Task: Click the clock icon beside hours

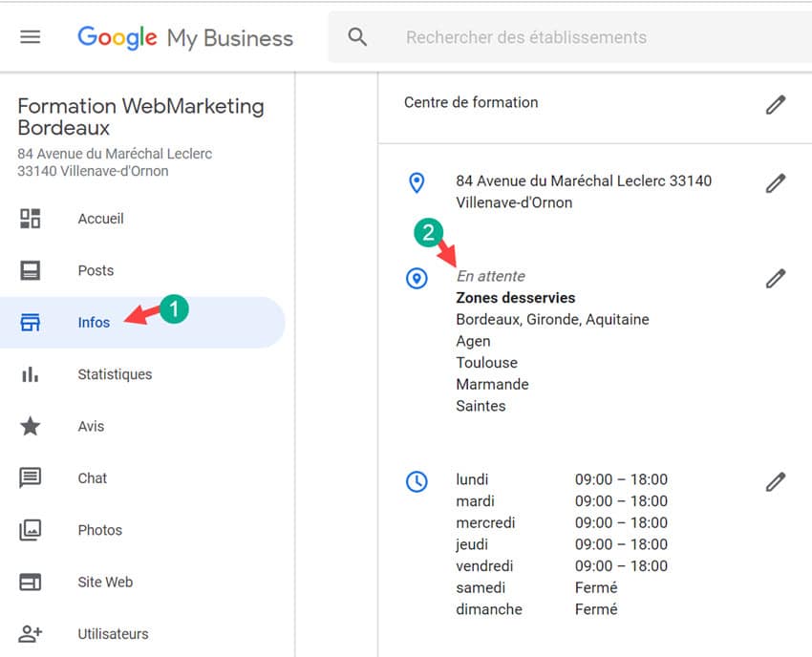Action: coord(417,481)
